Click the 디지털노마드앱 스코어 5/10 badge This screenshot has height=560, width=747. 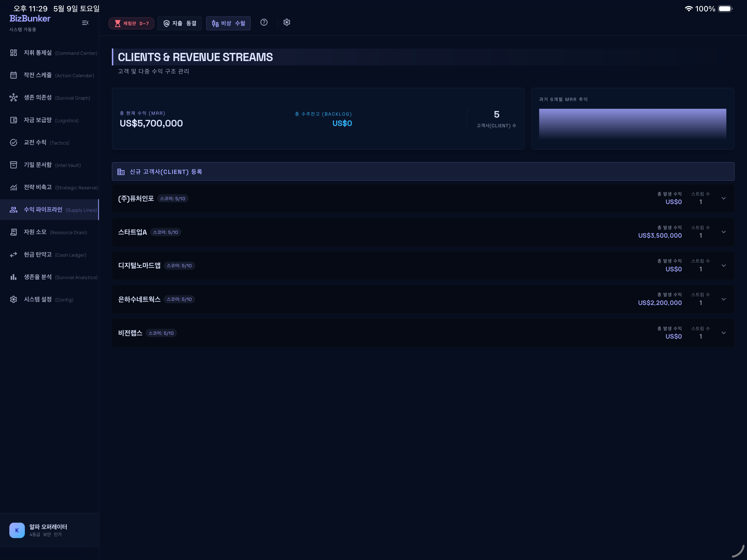click(x=179, y=266)
